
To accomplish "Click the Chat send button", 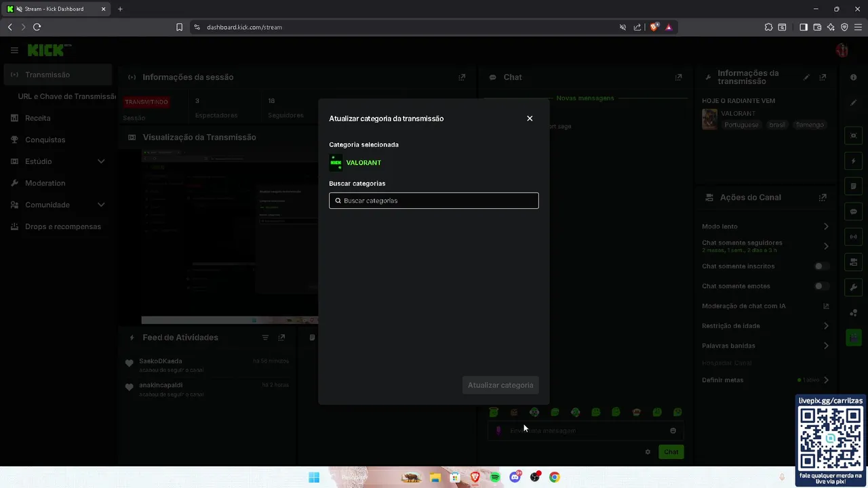I will pyautogui.click(x=671, y=452).
